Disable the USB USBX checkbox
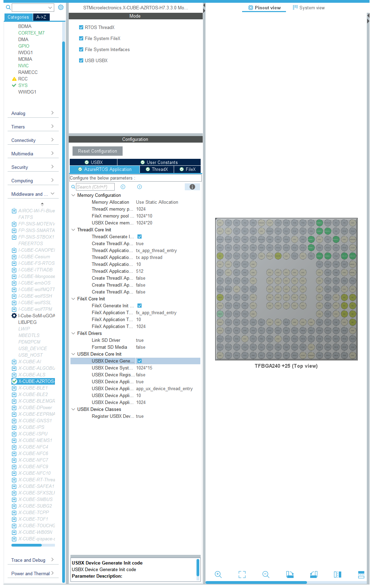 tap(81, 60)
